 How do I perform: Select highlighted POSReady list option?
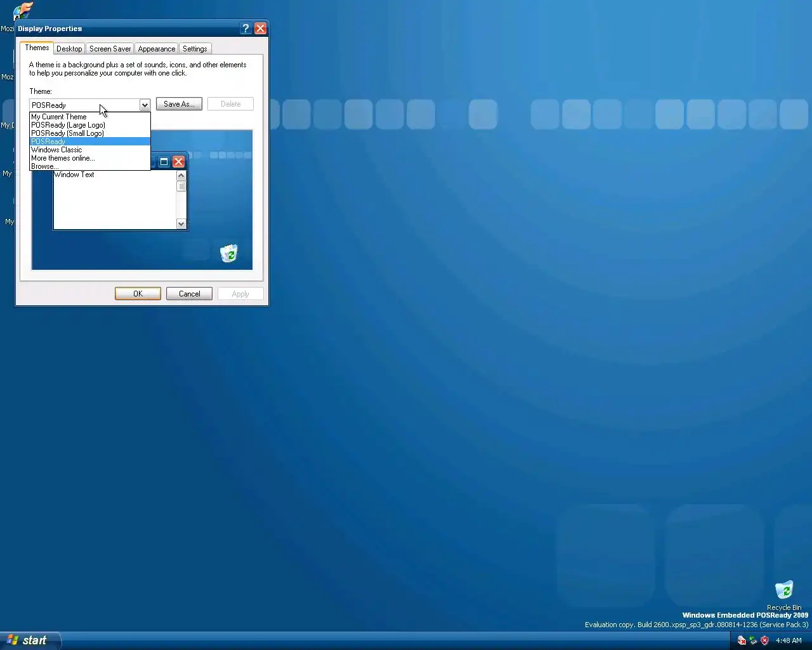90,142
